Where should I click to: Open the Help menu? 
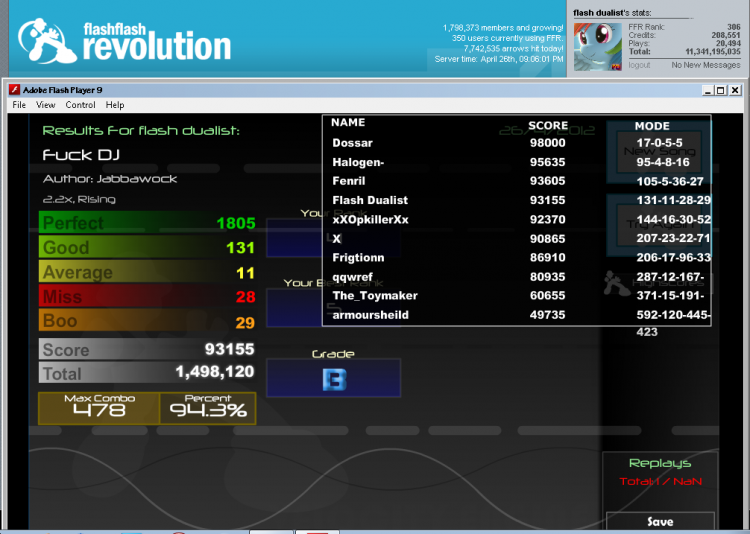tap(115, 105)
